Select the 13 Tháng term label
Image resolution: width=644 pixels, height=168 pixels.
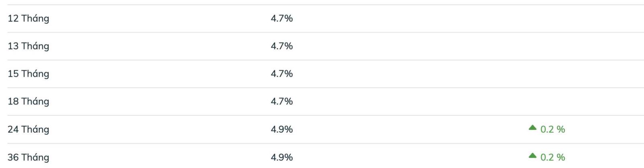(29, 46)
